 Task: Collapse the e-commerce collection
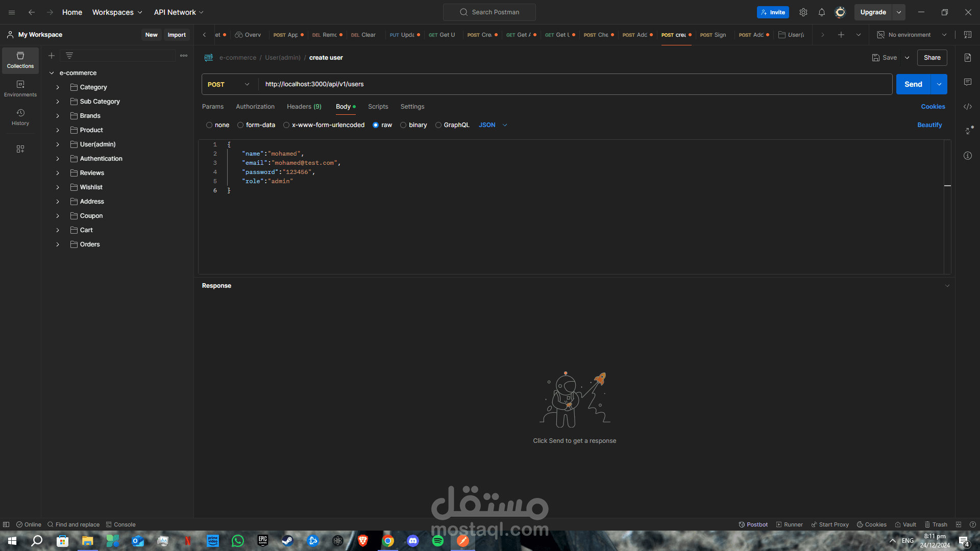click(52, 73)
